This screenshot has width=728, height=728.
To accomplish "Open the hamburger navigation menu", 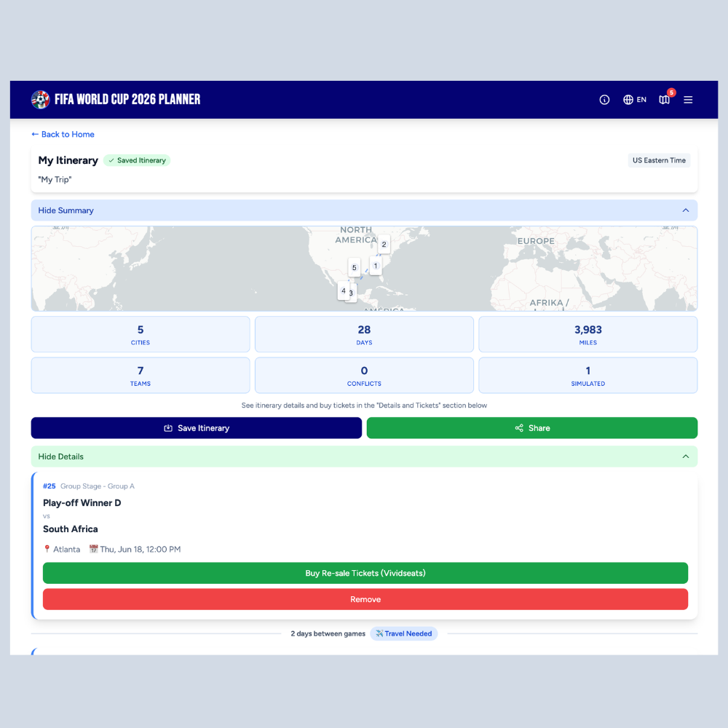I will [688, 100].
